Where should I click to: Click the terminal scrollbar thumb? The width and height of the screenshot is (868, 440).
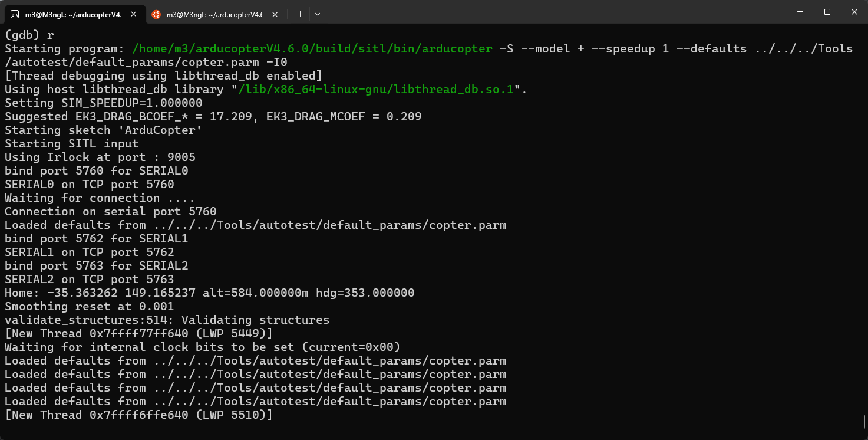[x=864, y=421]
